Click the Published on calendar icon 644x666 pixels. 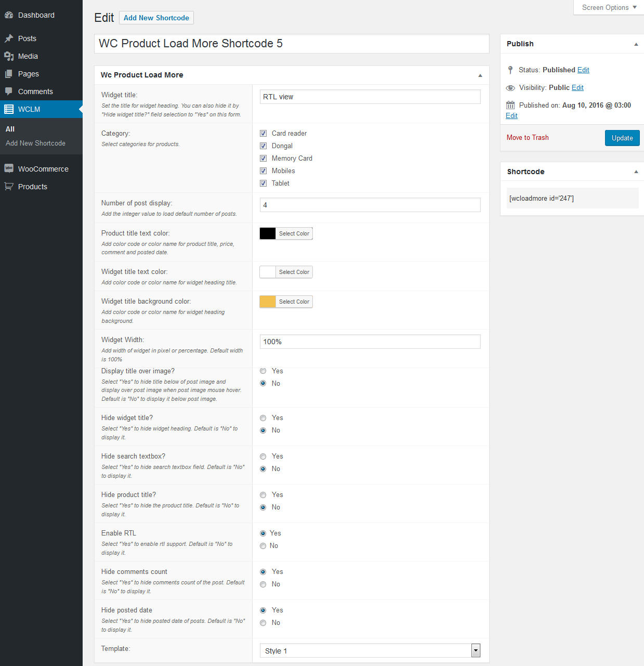[510, 105]
